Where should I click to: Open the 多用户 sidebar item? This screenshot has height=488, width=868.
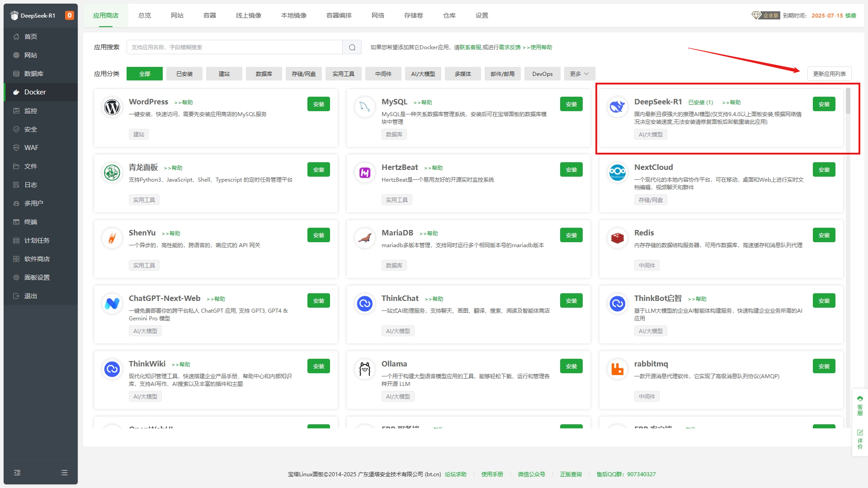coord(41,203)
